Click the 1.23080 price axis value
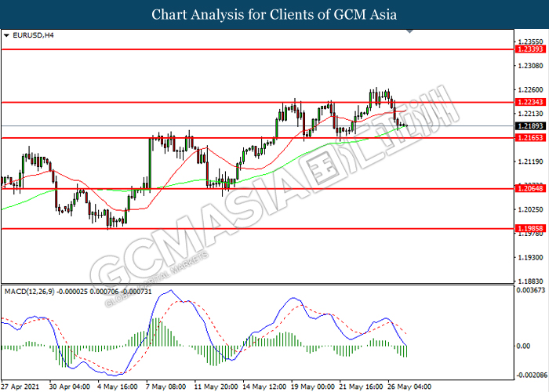Viewport: 549px width, 392px height. (x=531, y=66)
